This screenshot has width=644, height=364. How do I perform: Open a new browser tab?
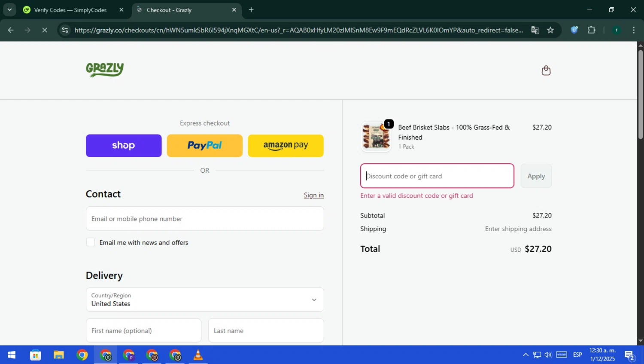(251, 10)
